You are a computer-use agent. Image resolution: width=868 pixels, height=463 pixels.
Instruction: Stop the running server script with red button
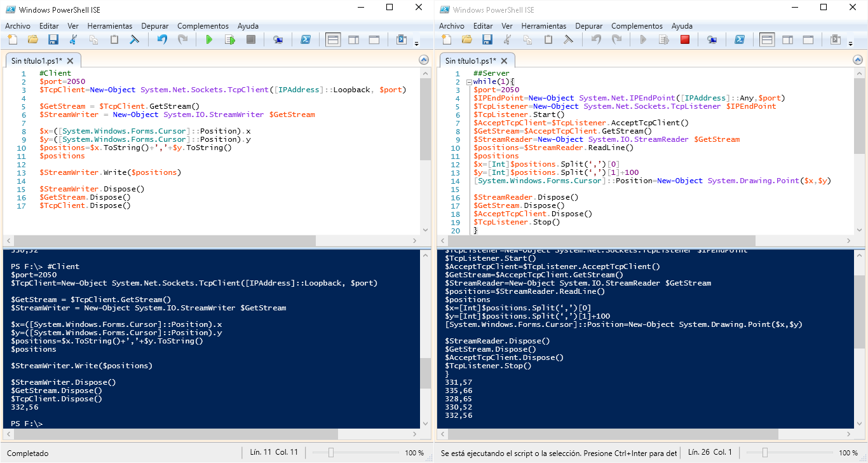click(684, 39)
